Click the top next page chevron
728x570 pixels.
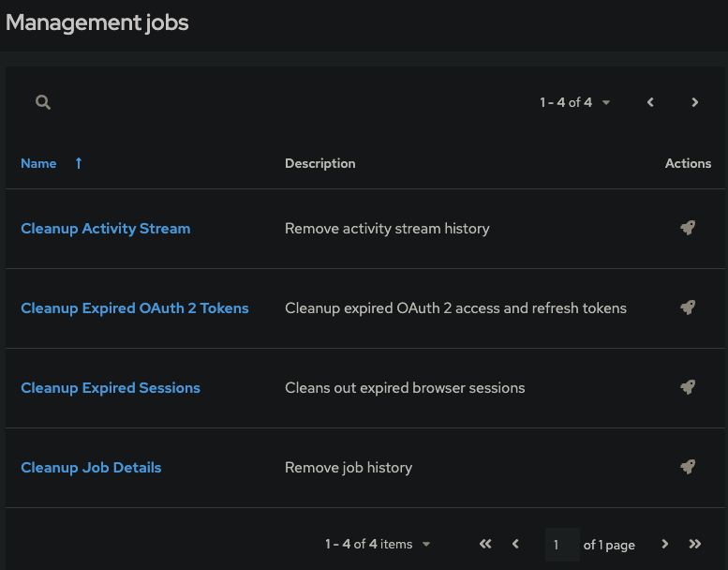tap(694, 102)
